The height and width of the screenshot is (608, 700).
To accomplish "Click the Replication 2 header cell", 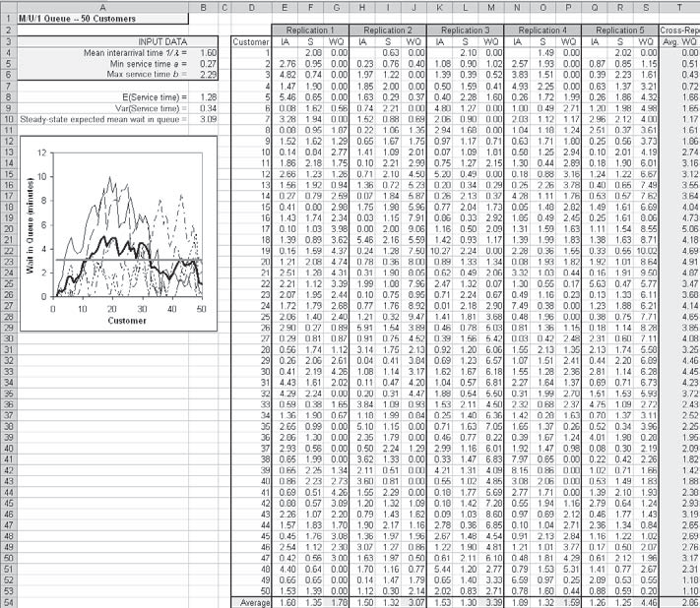I will coord(388,30).
